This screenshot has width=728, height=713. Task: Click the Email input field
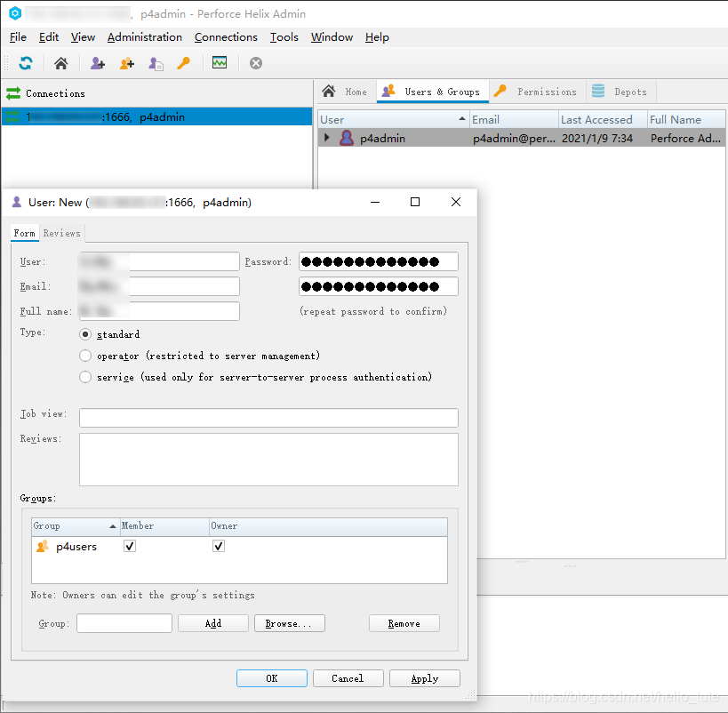(x=159, y=286)
